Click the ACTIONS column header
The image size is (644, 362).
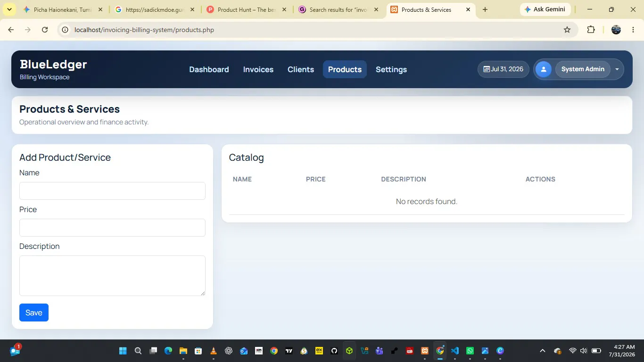tap(540, 179)
